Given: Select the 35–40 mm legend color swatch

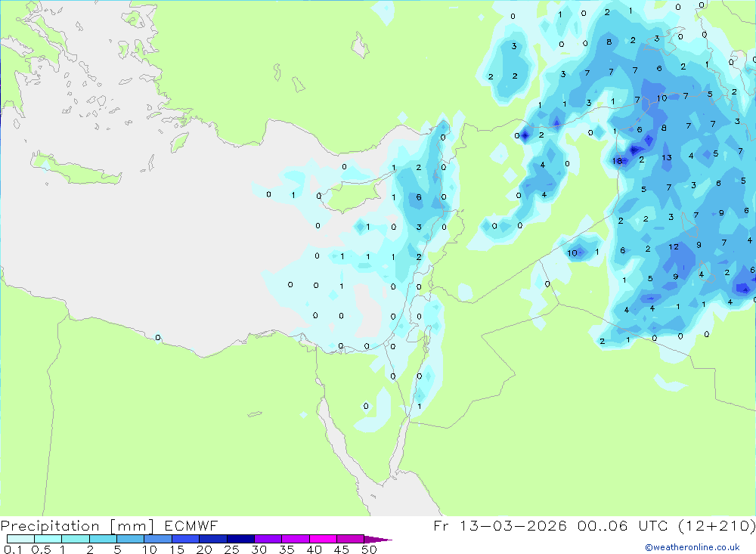Looking at the screenshot, I should (x=296, y=539).
